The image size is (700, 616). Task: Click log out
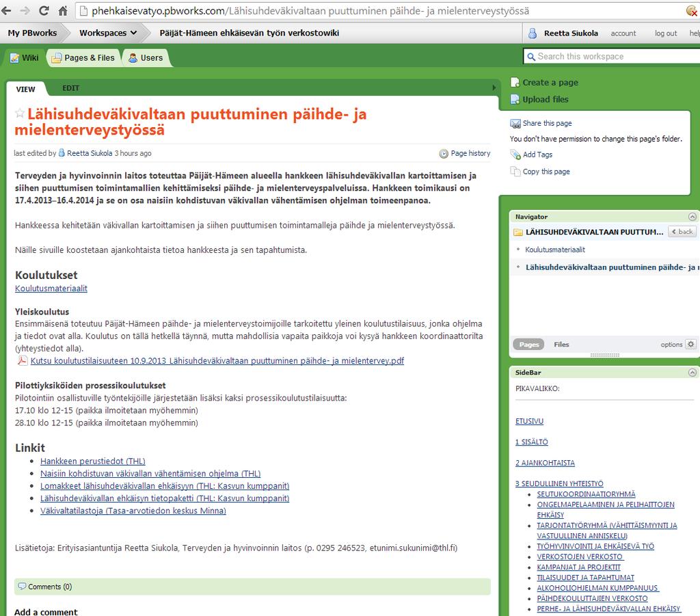click(666, 33)
